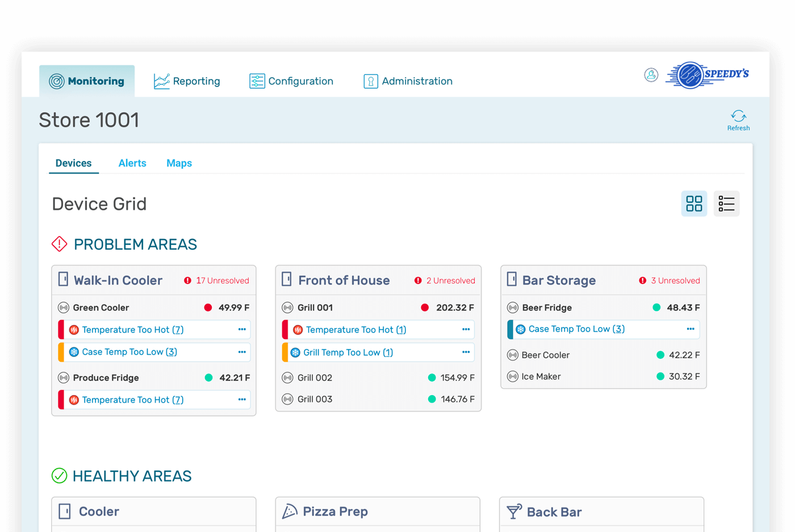Open Beer Fridge Case Temp Too Low alert
Image resolution: width=795 pixels, height=532 pixels.
pyautogui.click(x=576, y=329)
